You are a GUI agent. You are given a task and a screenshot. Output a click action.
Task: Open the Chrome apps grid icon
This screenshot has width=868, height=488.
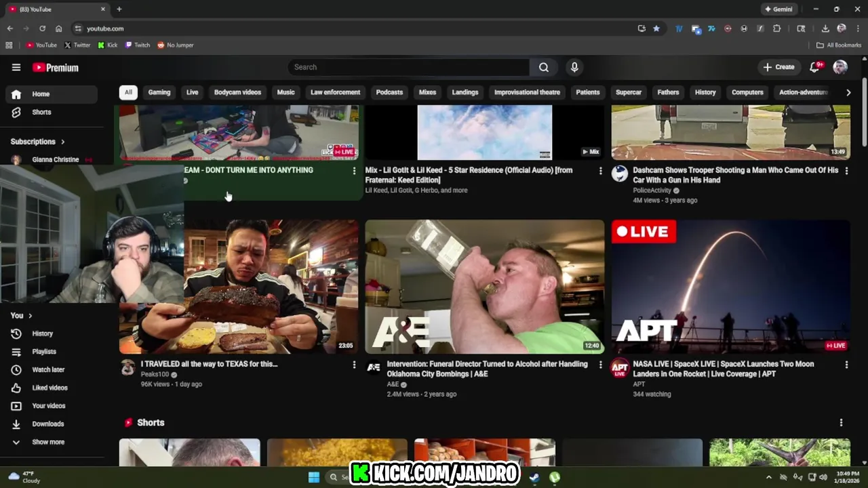pos(9,45)
